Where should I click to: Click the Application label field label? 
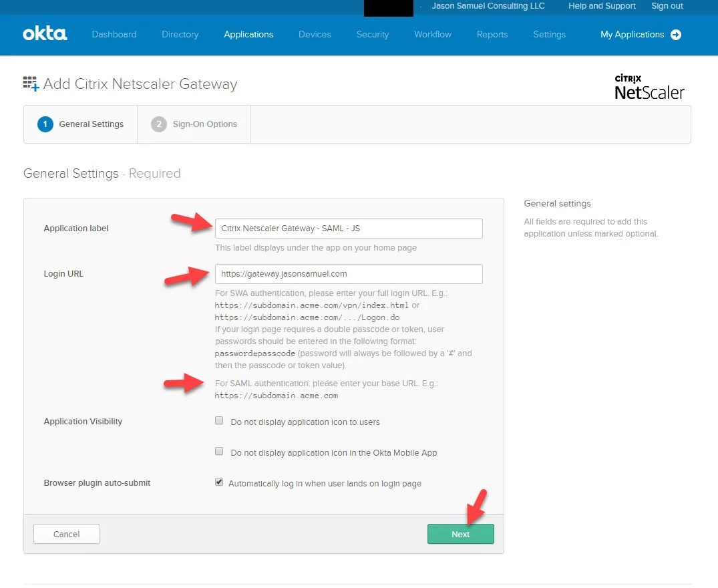[76, 228]
